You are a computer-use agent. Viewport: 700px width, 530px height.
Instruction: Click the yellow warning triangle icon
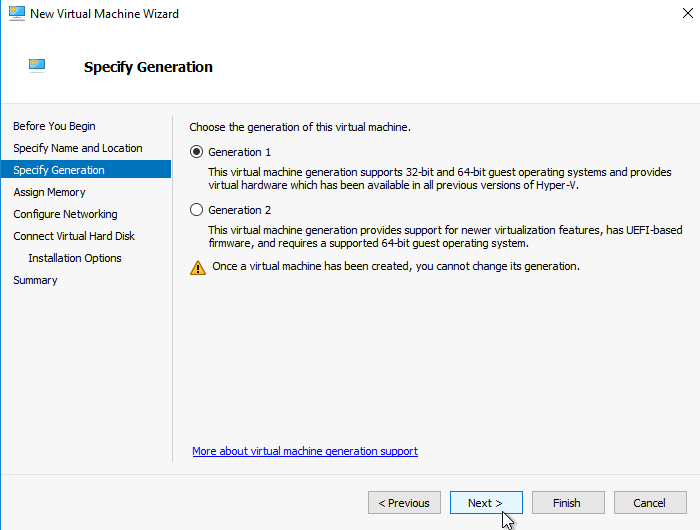[198, 267]
